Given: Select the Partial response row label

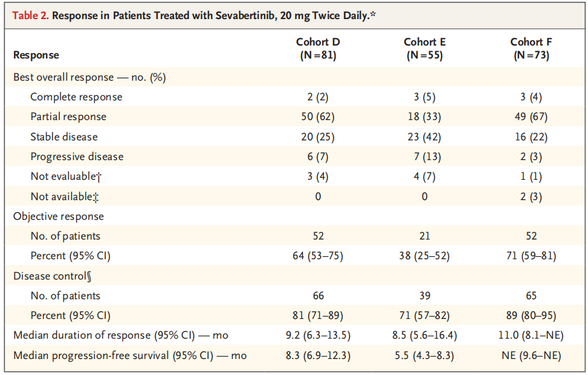Looking at the screenshot, I should coord(68,116).
